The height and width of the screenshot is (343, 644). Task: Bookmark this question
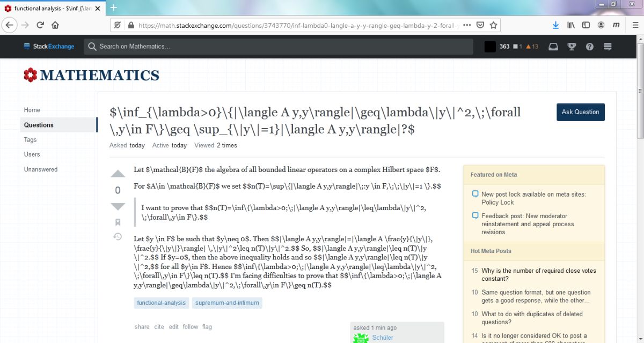pyautogui.click(x=118, y=222)
